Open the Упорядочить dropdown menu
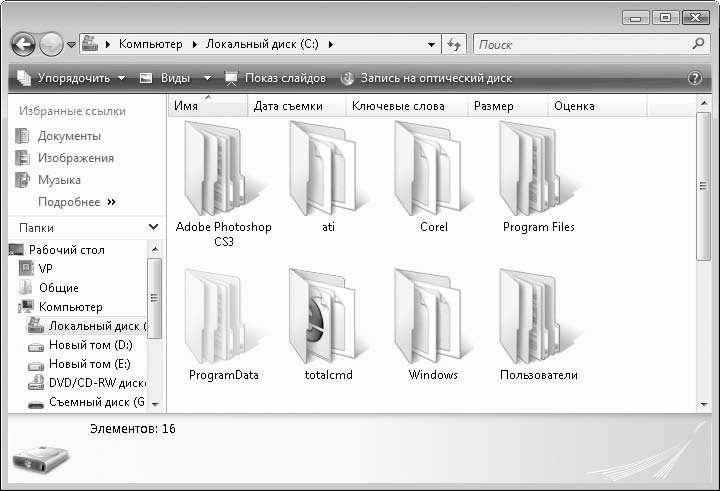 (x=70, y=78)
